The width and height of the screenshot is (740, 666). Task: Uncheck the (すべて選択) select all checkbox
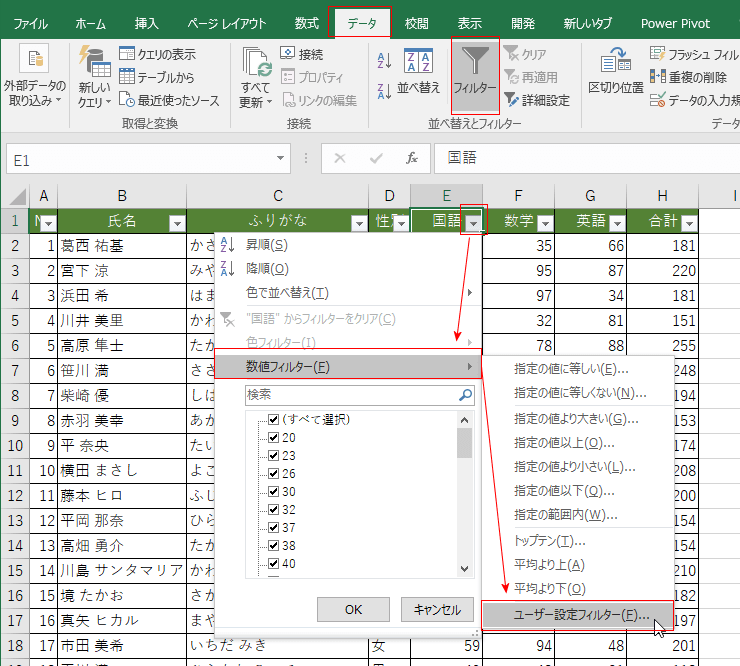click(x=273, y=420)
